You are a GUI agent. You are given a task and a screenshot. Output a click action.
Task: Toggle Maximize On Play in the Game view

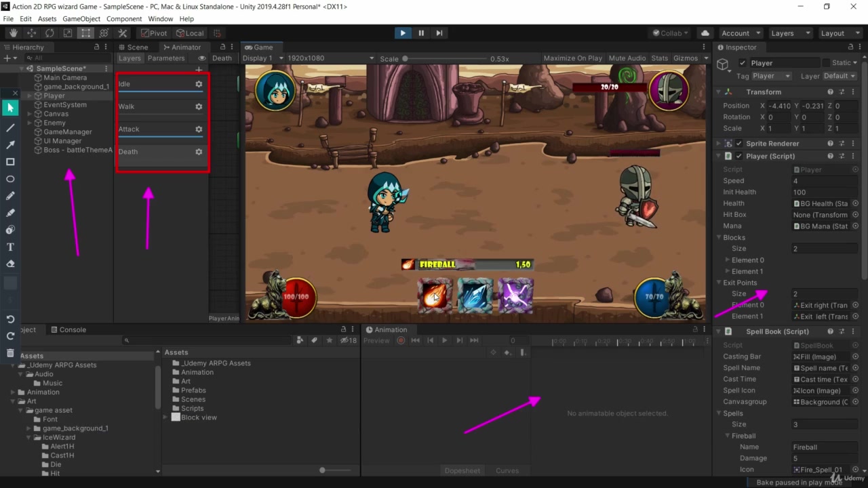[x=572, y=58]
